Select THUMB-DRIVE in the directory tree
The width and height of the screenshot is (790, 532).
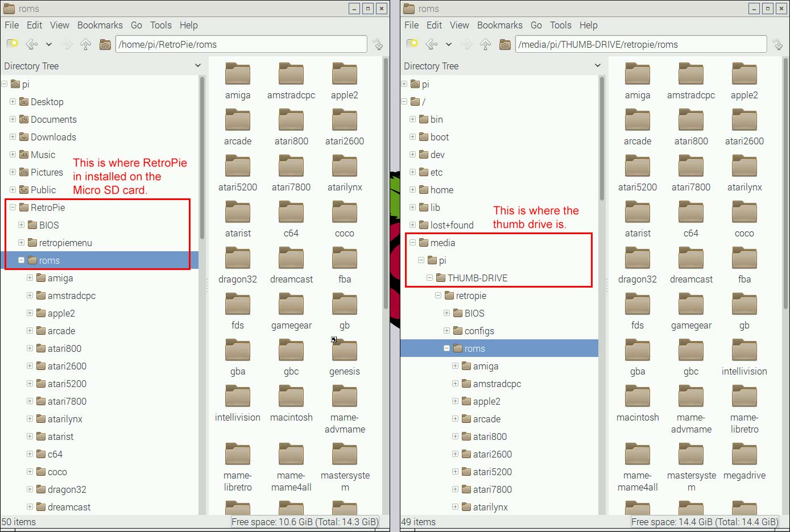[478, 278]
